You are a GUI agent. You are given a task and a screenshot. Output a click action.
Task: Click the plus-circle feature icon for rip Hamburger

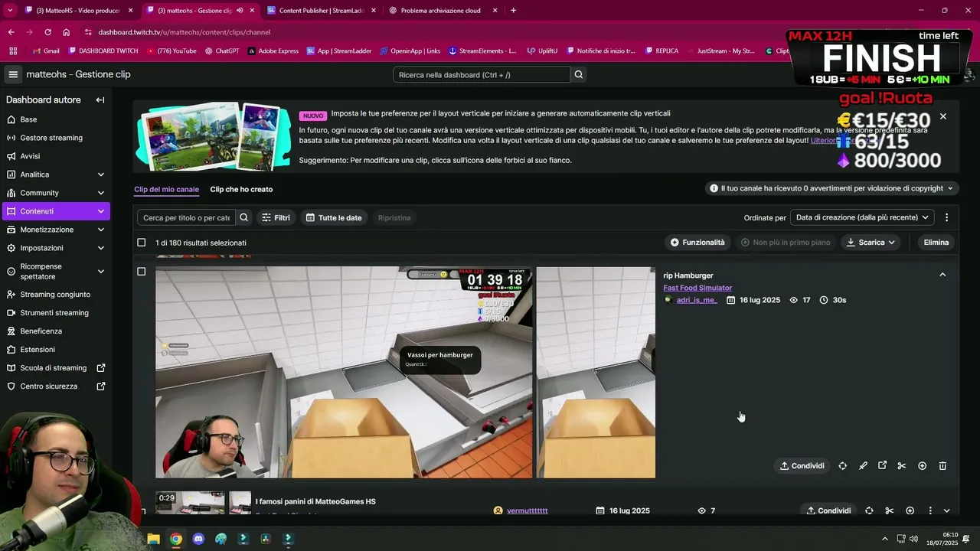point(922,466)
